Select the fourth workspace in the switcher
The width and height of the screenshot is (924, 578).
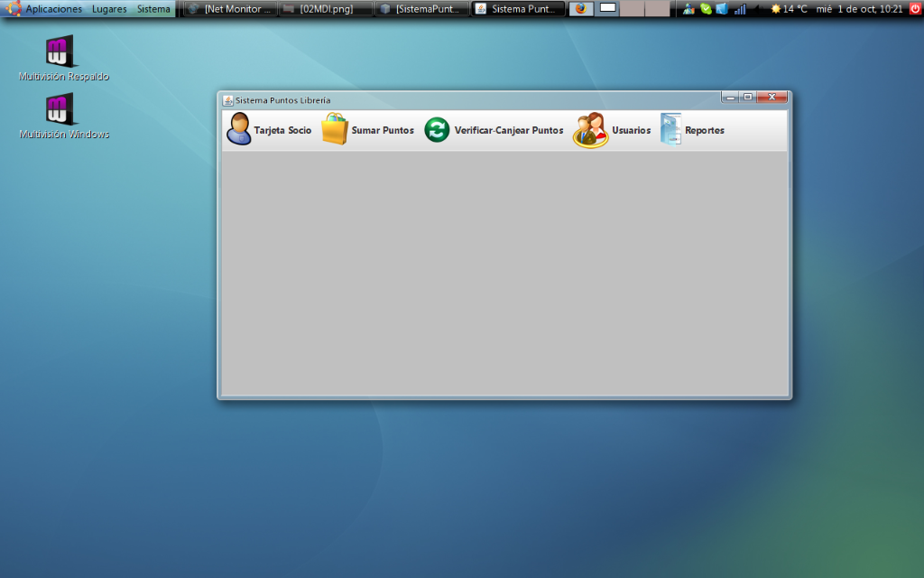658,8
